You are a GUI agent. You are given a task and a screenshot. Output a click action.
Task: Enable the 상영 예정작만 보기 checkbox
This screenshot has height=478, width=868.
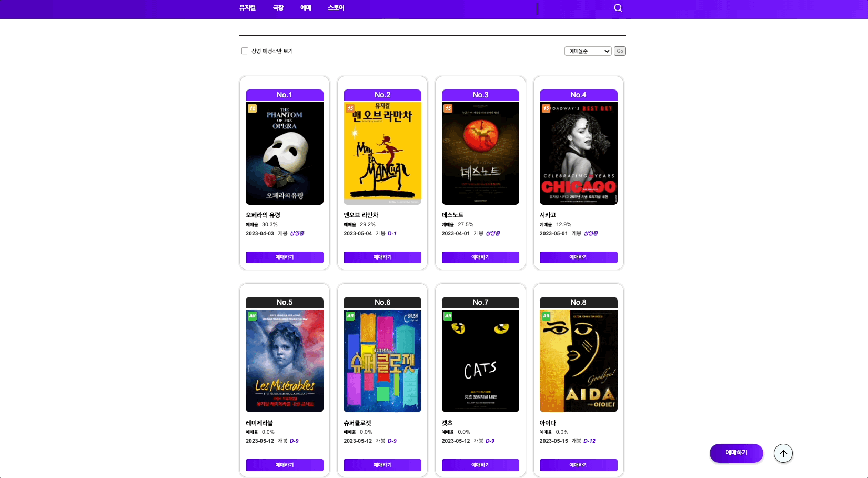[245, 51]
